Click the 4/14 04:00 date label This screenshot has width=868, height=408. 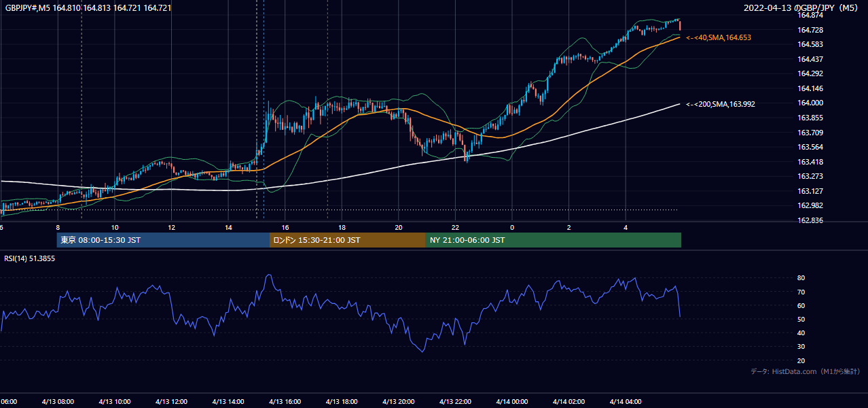(625, 402)
